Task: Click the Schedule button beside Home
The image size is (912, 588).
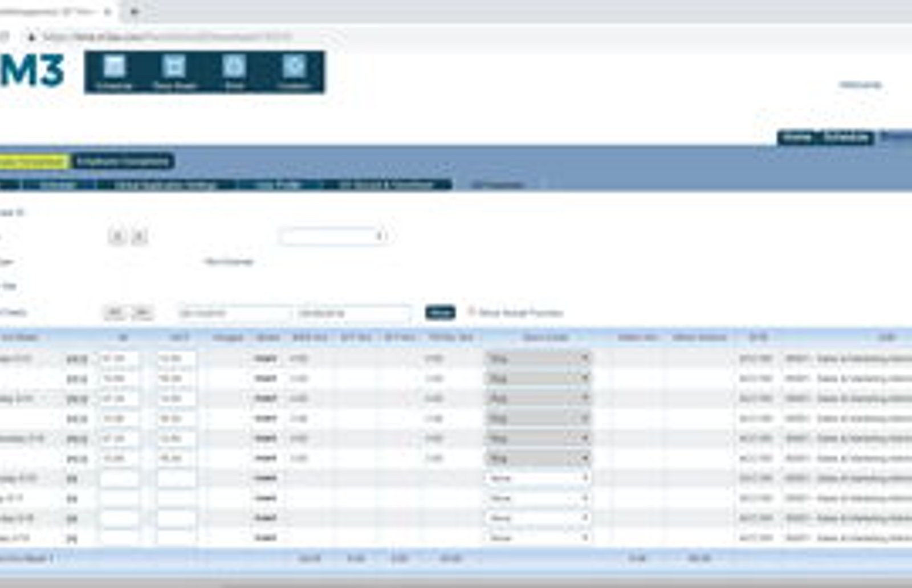Action: pyautogui.click(x=847, y=137)
